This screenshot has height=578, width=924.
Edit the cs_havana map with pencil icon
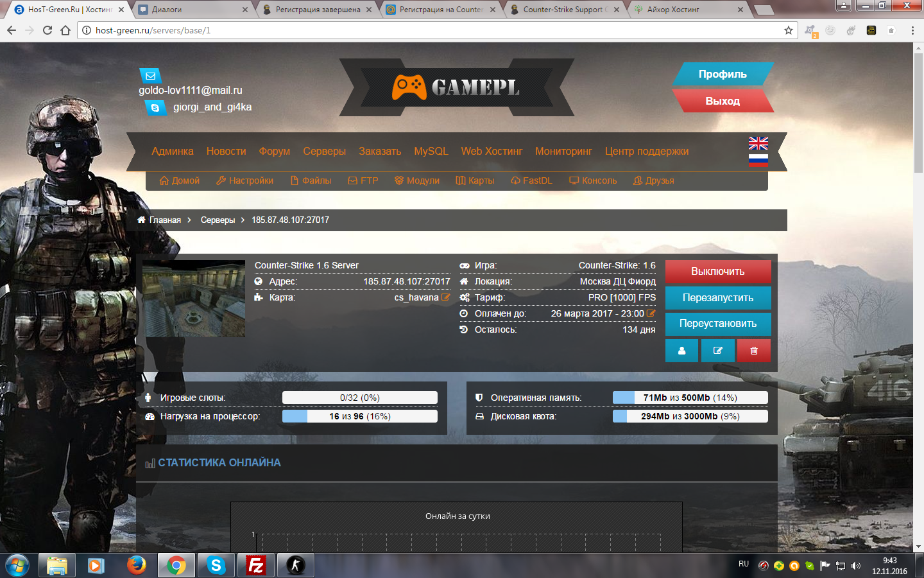click(446, 297)
